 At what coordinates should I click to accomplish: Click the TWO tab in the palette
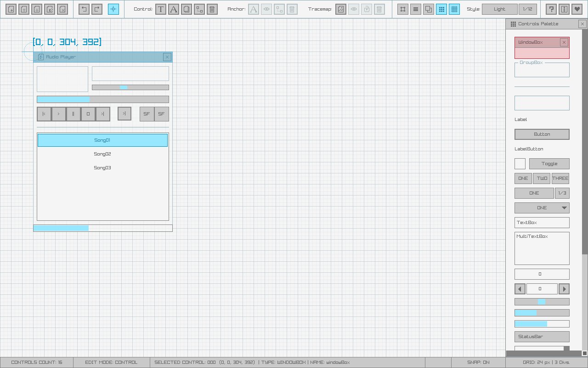pos(541,178)
